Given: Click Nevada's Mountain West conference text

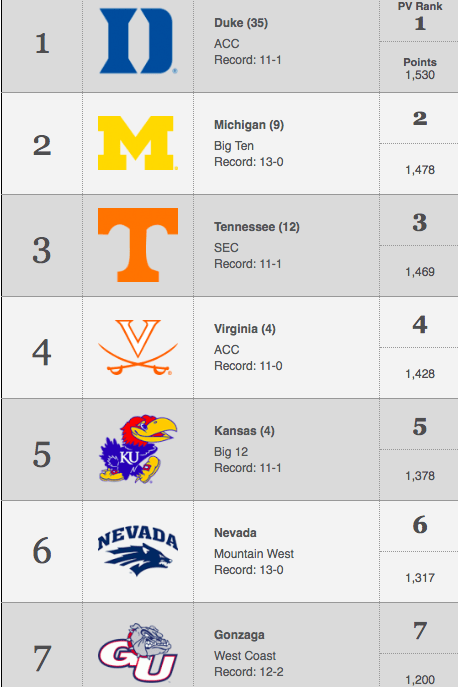Looking at the screenshot, I should click(254, 554).
